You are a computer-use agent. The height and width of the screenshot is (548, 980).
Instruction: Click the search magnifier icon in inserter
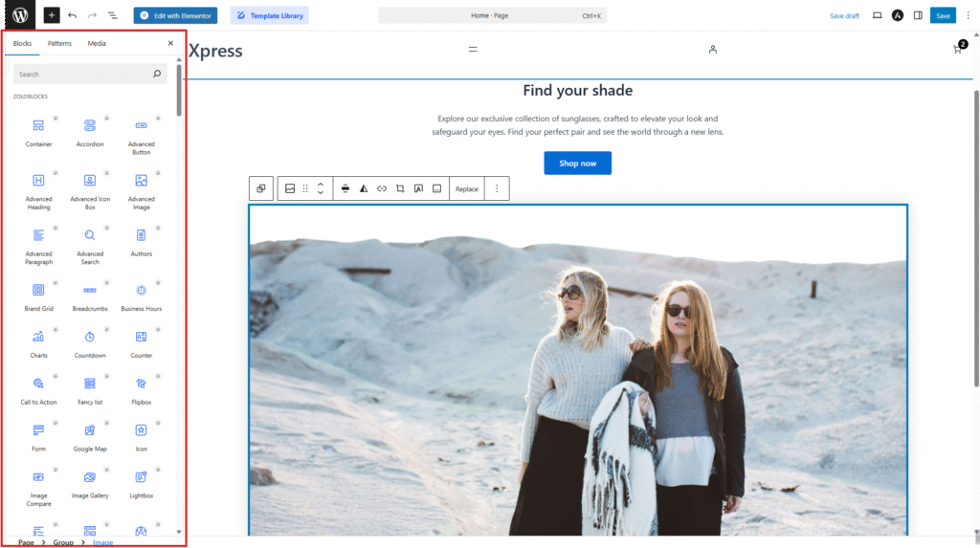coord(157,74)
